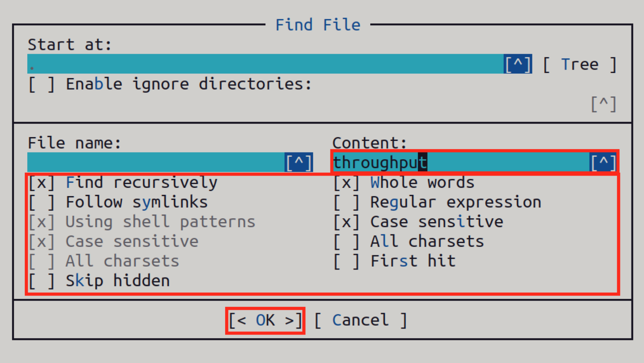644x363 pixels.
Task: Open history dropdown for Content field
Action: coord(603,163)
